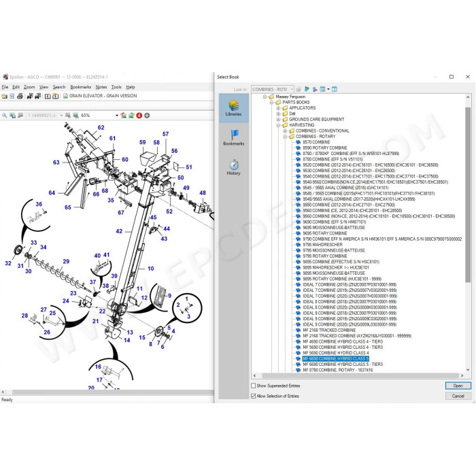Click the Cancel button

[458, 396]
